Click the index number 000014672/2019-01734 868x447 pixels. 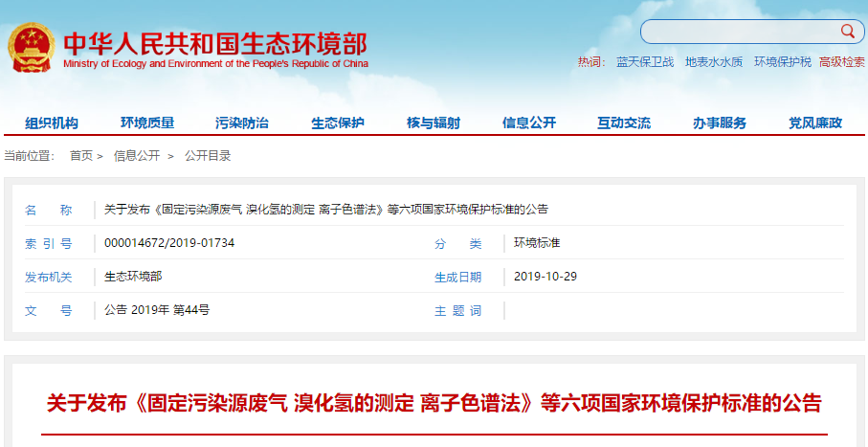[x=169, y=242]
